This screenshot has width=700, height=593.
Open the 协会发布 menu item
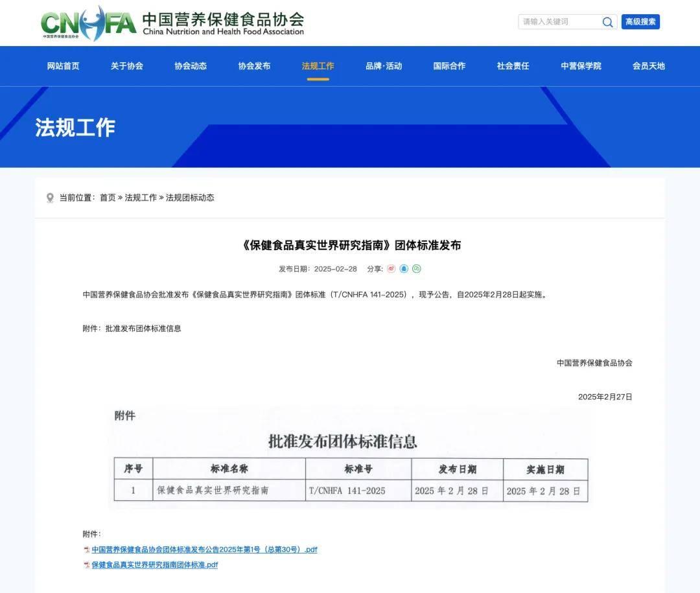coord(254,66)
